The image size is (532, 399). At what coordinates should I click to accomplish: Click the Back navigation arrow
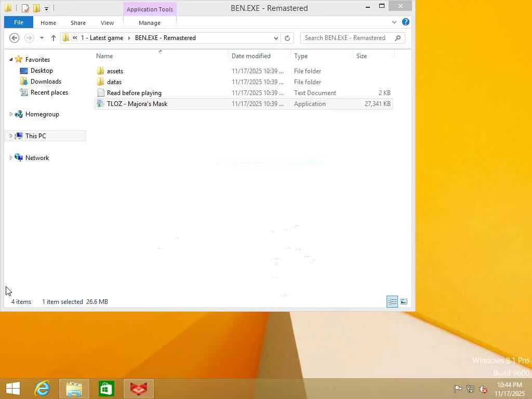tap(14, 37)
